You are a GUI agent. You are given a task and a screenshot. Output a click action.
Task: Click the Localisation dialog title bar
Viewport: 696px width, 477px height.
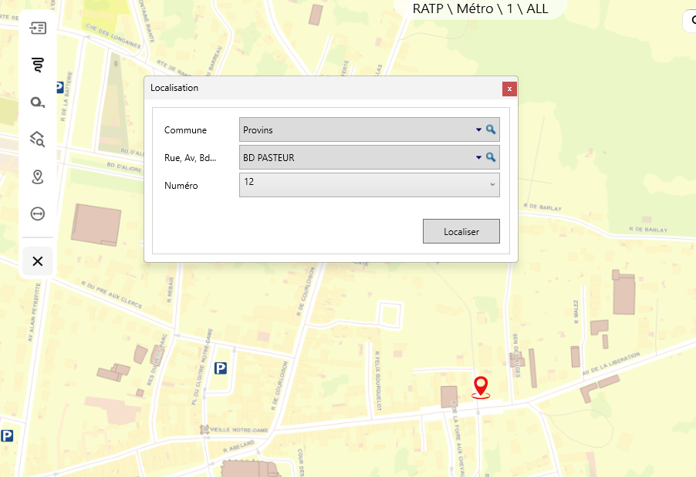point(320,88)
